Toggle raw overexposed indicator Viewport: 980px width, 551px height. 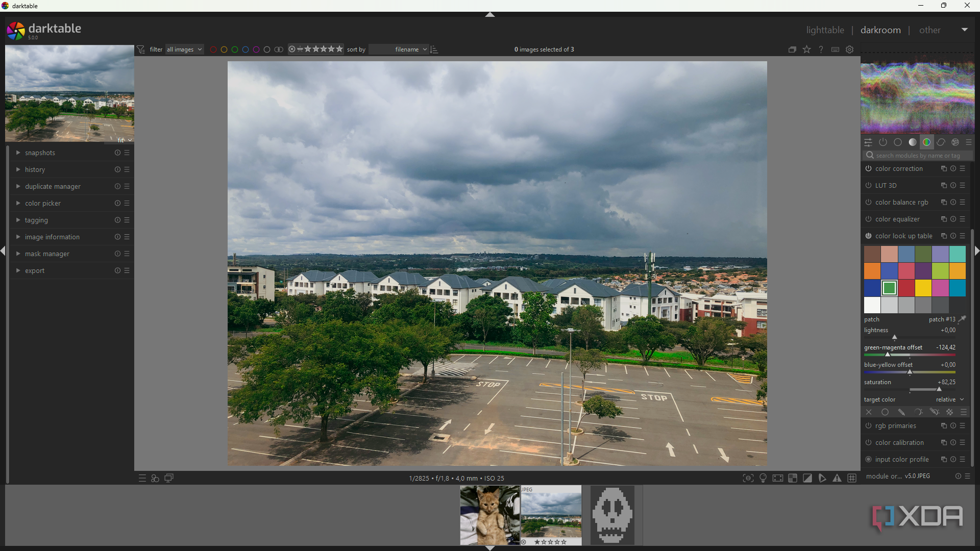[x=793, y=478]
